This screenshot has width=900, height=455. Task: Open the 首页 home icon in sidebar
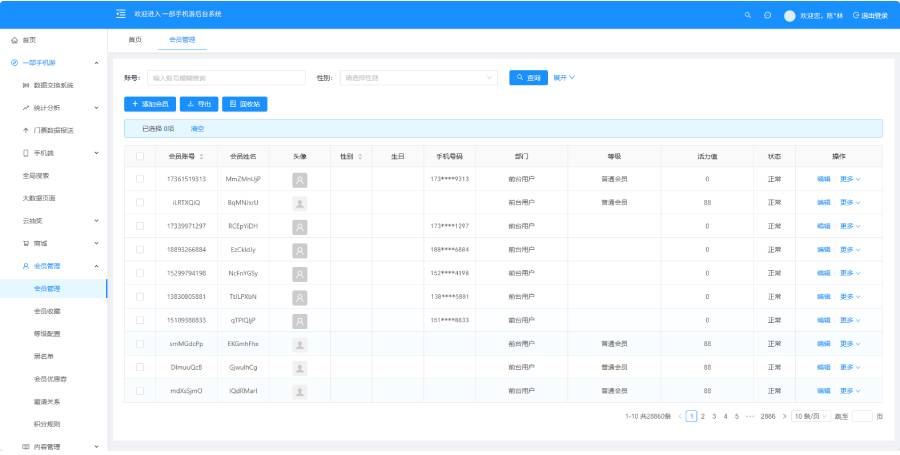point(14,40)
